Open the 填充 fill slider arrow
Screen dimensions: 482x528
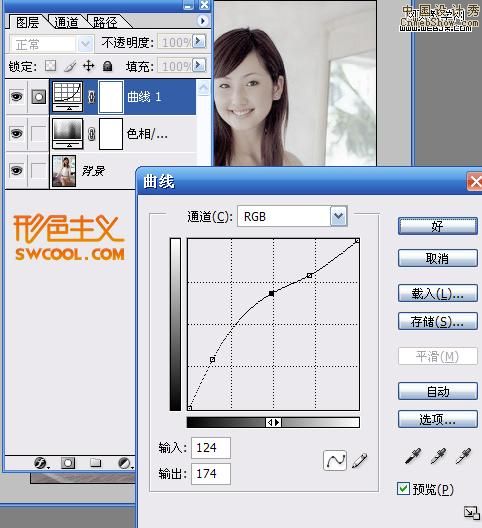pyautogui.click(x=199, y=65)
